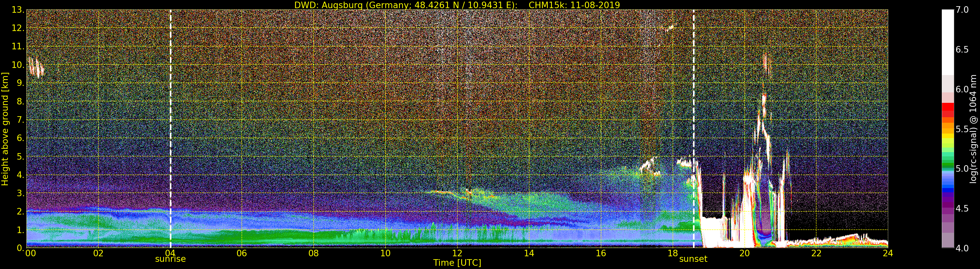
Task: Click the height tick label '11.'
Action: click(18, 46)
